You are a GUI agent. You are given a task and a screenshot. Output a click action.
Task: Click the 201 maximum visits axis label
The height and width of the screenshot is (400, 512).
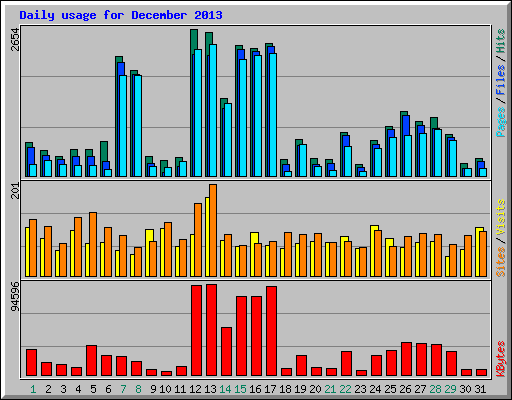pyautogui.click(x=15, y=191)
